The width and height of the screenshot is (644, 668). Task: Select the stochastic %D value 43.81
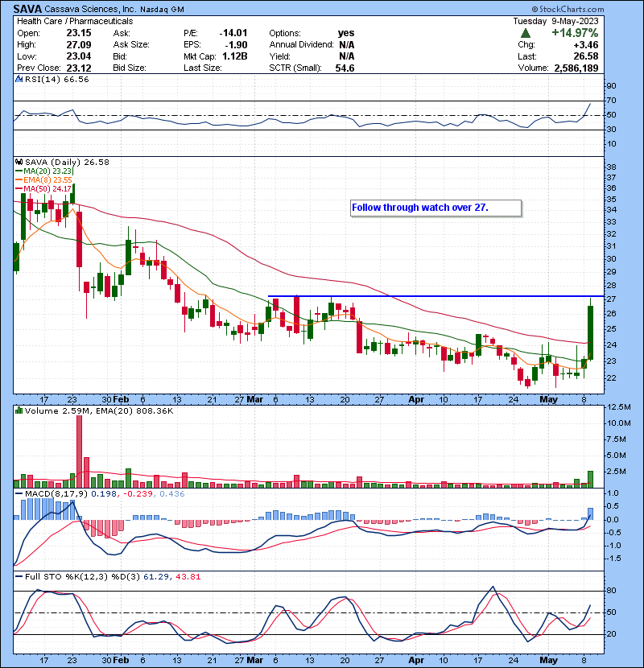[x=188, y=577]
